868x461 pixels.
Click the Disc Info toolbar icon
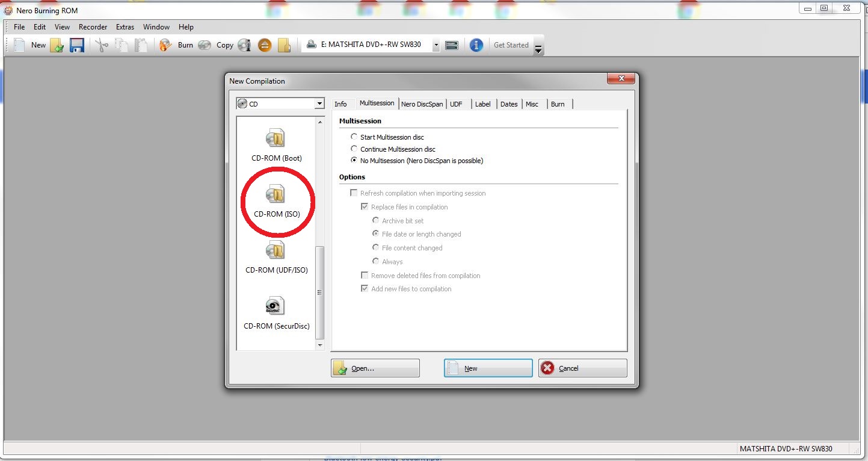click(x=244, y=45)
